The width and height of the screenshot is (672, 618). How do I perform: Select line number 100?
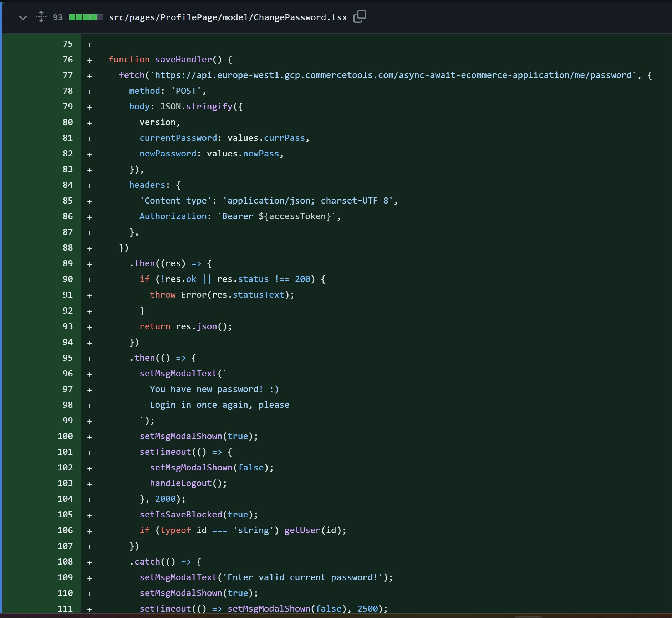point(65,436)
